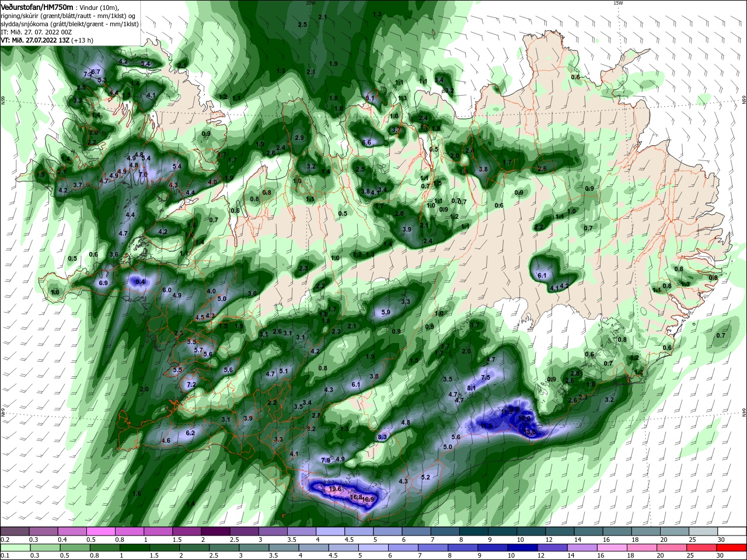Click the "7.5" rainfall value
The width and height of the screenshot is (747, 560).
[486, 377]
